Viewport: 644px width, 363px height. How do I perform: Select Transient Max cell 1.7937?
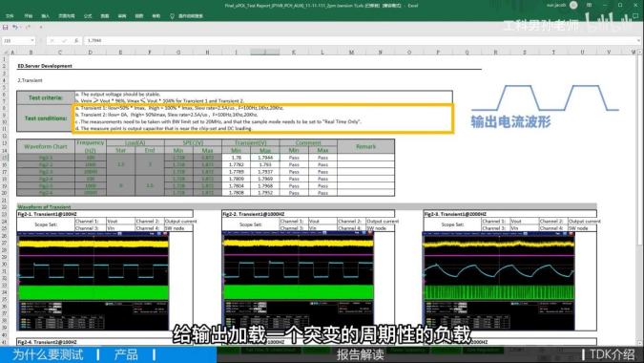click(x=265, y=171)
